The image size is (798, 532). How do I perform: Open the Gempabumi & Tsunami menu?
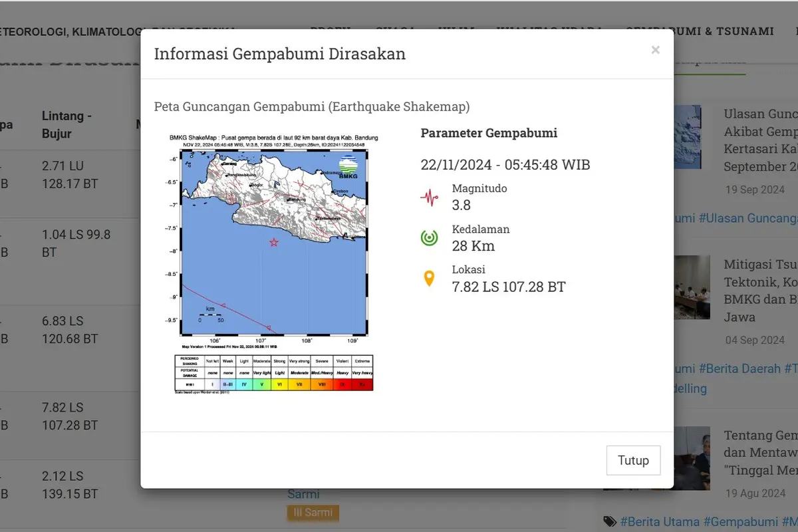700,31
